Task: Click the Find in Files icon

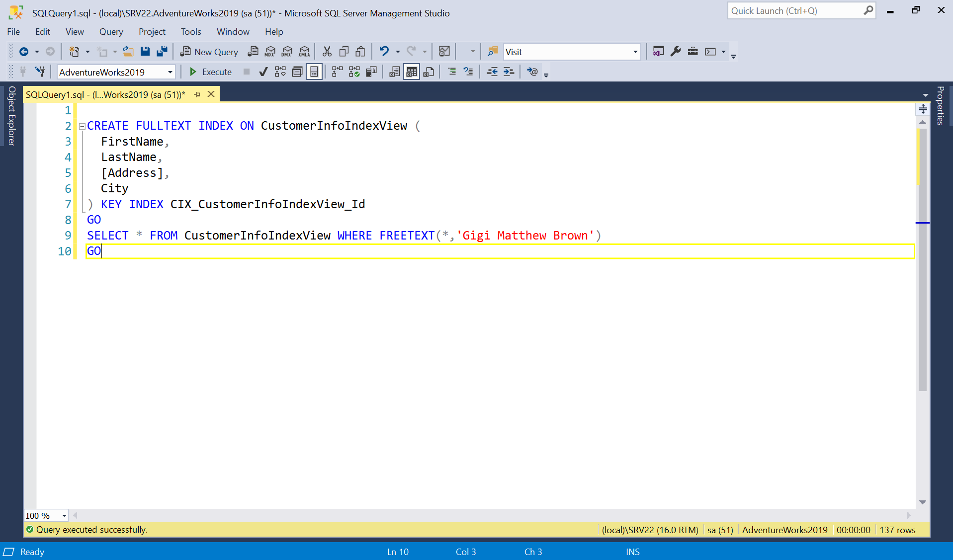Action: point(492,52)
